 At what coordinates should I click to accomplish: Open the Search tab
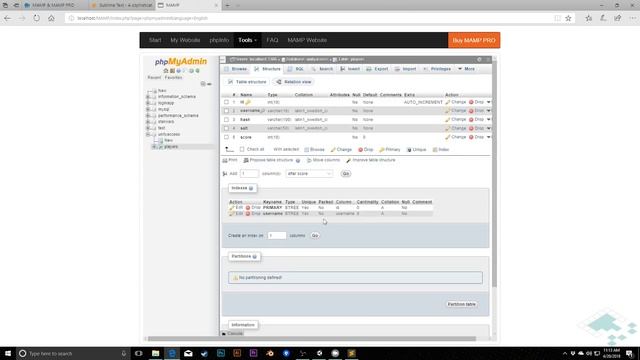[322, 69]
